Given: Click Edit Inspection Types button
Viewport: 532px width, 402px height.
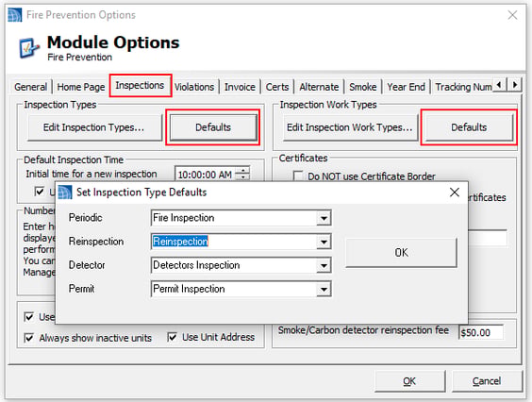Looking at the screenshot, I should coord(94,127).
